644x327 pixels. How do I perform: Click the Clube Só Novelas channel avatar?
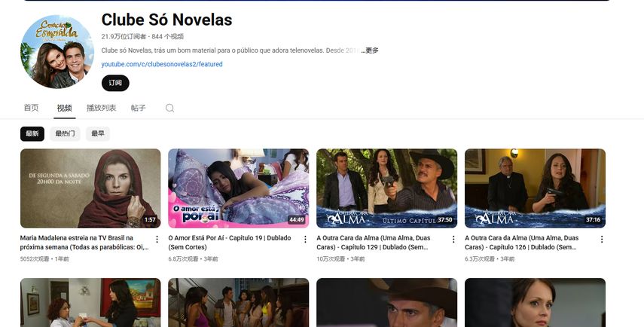coord(57,52)
